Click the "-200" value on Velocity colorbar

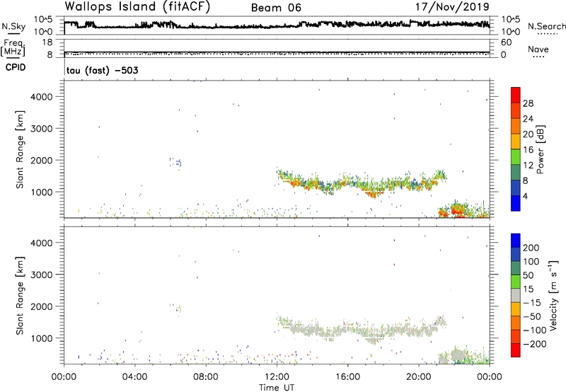[535, 344]
